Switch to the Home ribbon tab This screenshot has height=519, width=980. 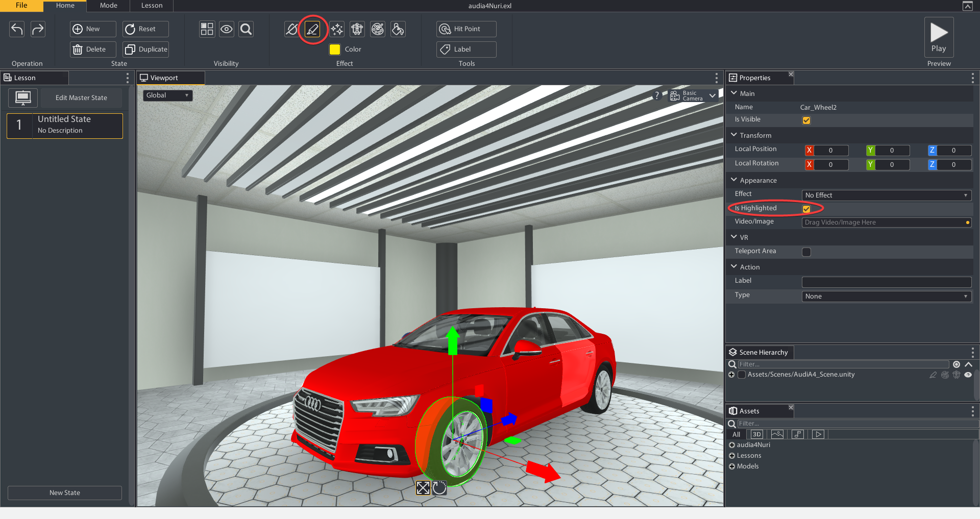tap(65, 6)
